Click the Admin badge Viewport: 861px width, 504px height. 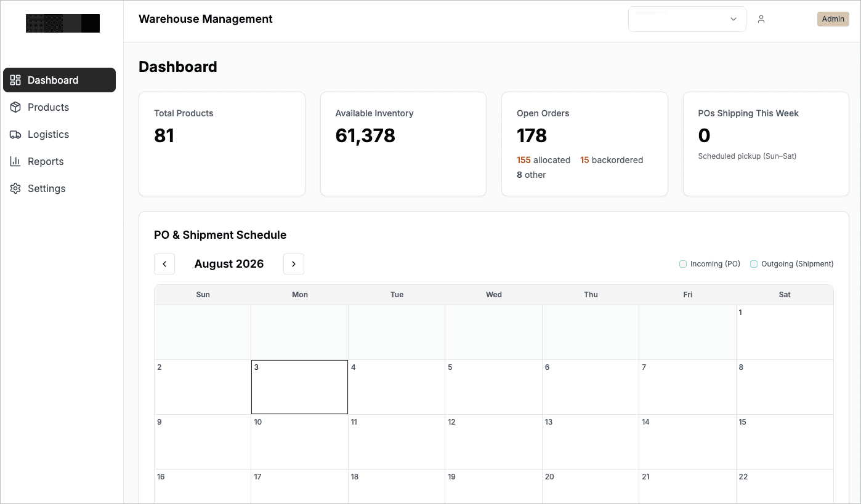833,19
